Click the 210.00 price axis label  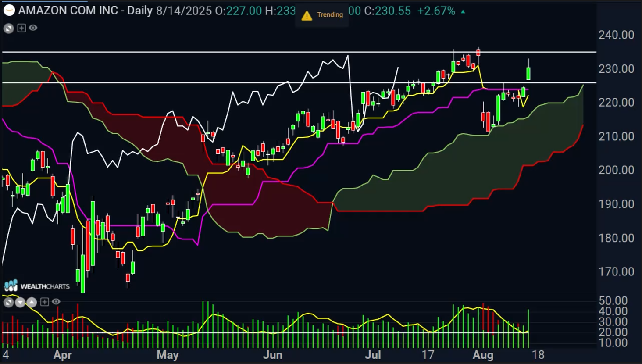click(x=616, y=136)
